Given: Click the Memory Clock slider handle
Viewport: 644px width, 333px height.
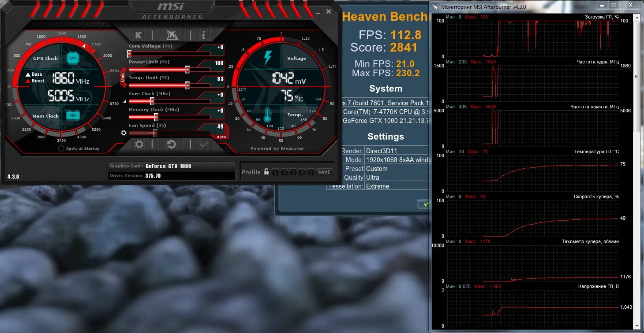Looking at the screenshot, I should (156, 117).
